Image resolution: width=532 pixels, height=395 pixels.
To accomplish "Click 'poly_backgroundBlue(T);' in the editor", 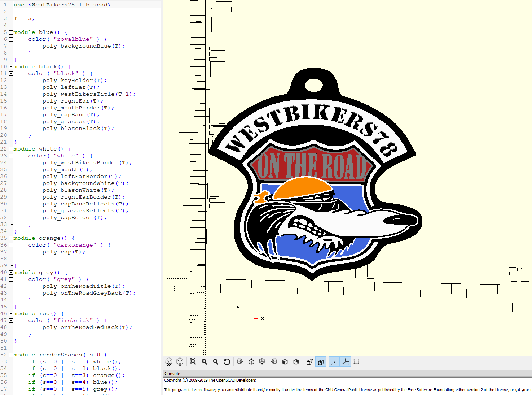I will pyautogui.click(x=84, y=46).
